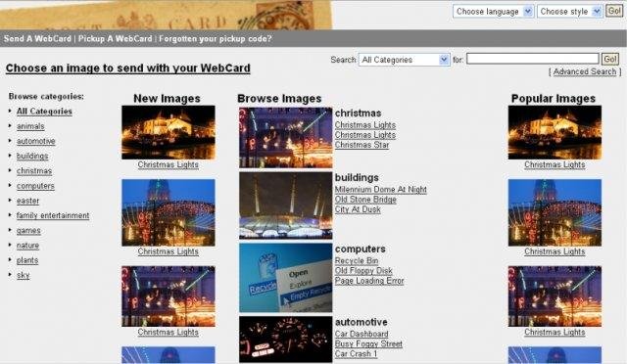Image resolution: width=627 pixels, height=364 pixels.
Task: Browse the computers category in sidebar
Action: 35,186
